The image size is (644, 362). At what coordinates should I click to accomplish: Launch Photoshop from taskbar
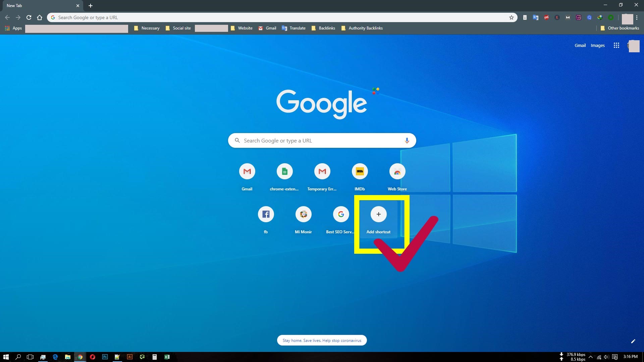(x=105, y=357)
